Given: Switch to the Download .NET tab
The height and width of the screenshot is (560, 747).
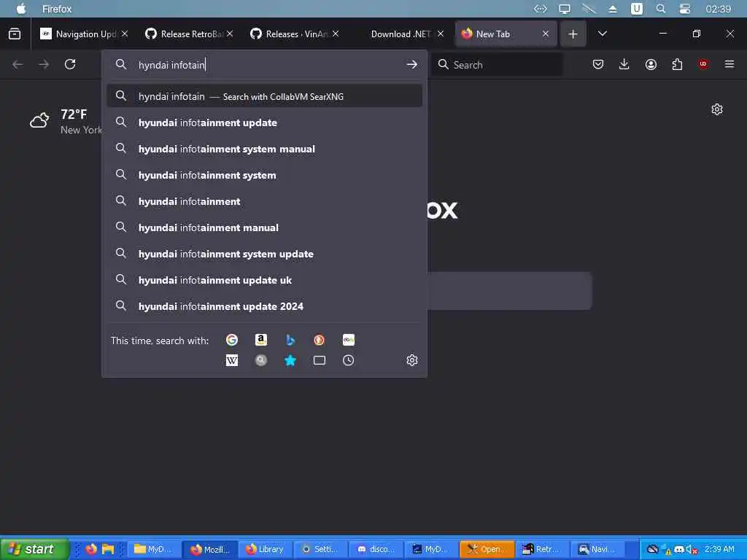Looking at the screenshot, I should pyautogui.click(x=400, y=34).
